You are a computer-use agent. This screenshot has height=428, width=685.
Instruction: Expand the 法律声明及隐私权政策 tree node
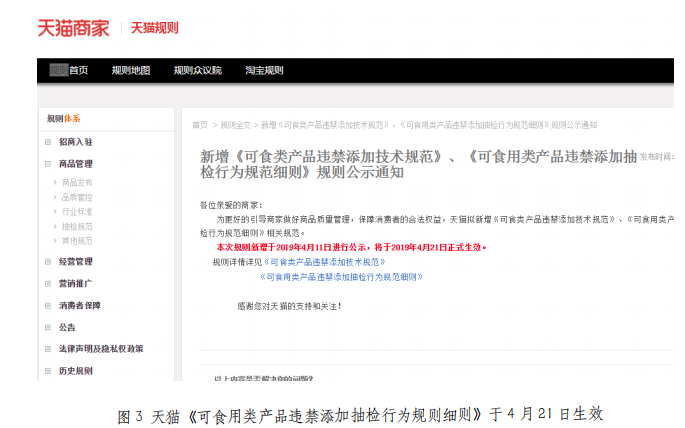pos(48,349)
